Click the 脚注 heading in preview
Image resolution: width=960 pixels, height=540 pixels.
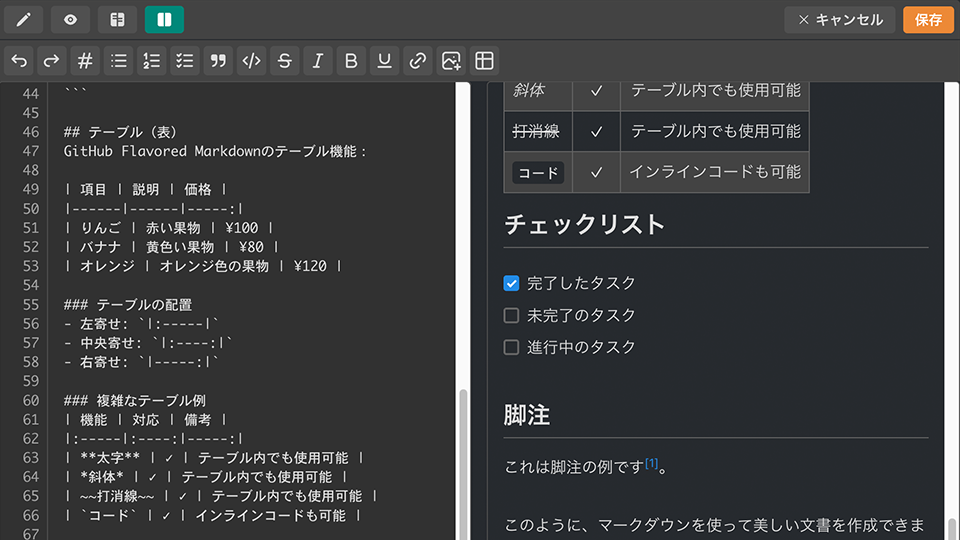point(527,415)
